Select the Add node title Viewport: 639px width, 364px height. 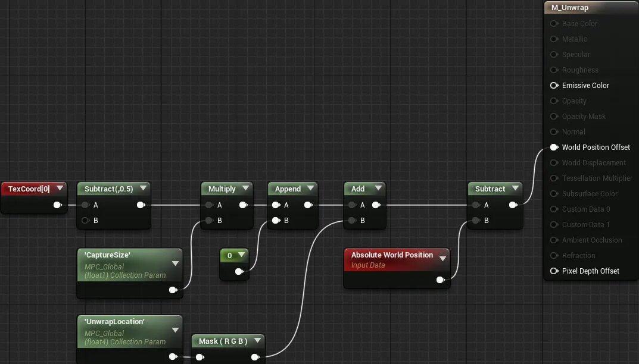(x=358, y=189)
